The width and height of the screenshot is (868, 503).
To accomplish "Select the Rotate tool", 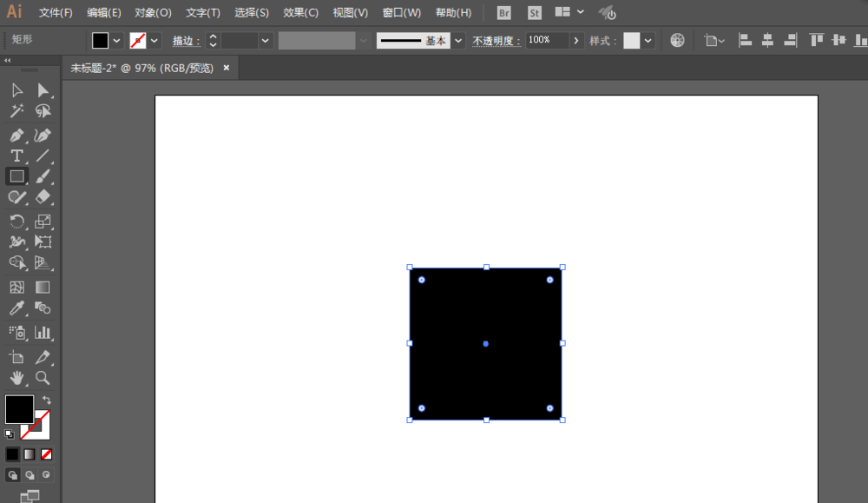I will point(16,222).
